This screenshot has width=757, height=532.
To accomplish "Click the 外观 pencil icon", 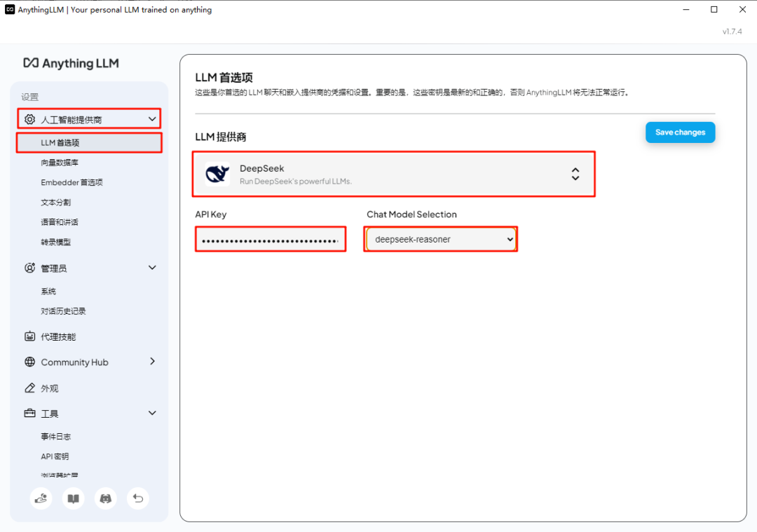I will pyautogui.click(x=30, y=388).
